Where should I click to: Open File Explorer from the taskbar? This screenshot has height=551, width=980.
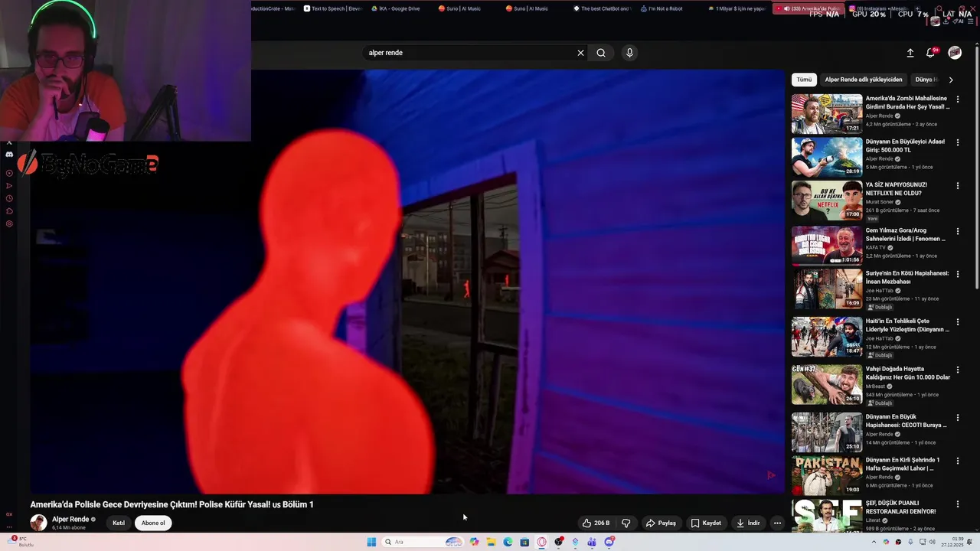[491, 542]
